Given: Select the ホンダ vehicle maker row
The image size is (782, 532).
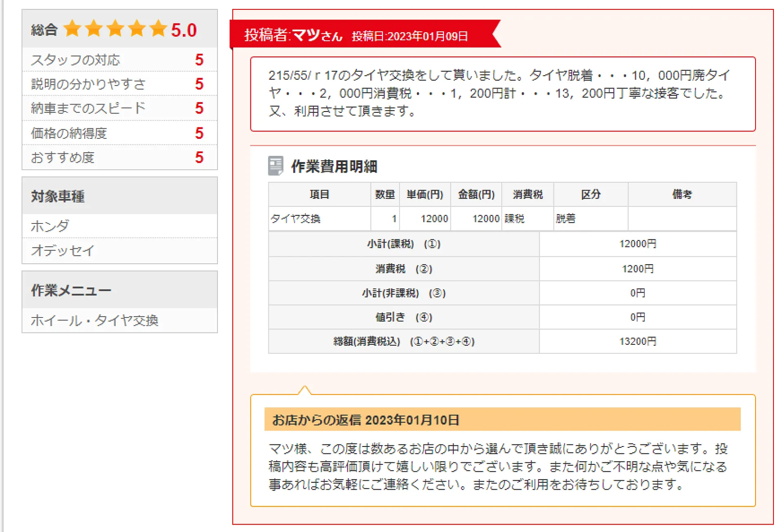Looking at the screenshot, I should 51,226.
